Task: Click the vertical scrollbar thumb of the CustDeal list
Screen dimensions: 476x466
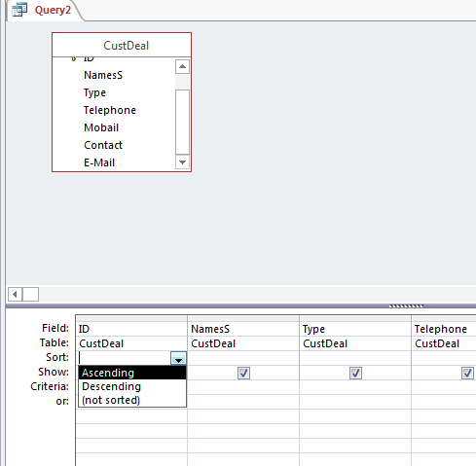Action: point(182,122)
